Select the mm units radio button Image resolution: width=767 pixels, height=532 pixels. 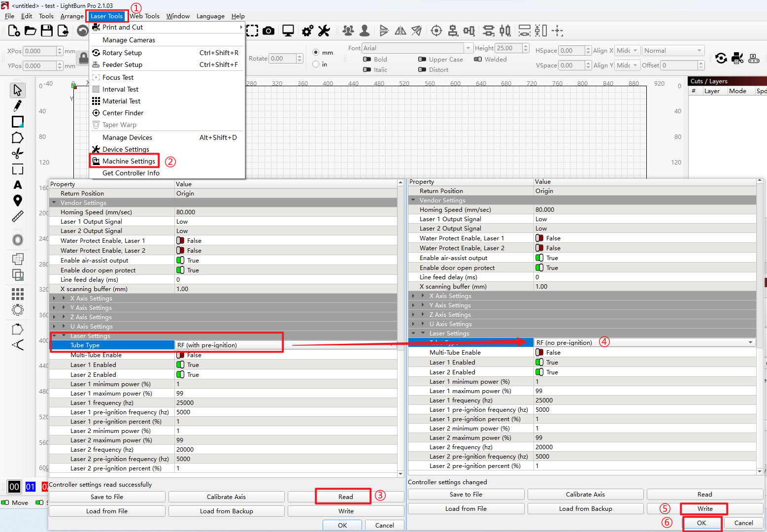point(316,52)
